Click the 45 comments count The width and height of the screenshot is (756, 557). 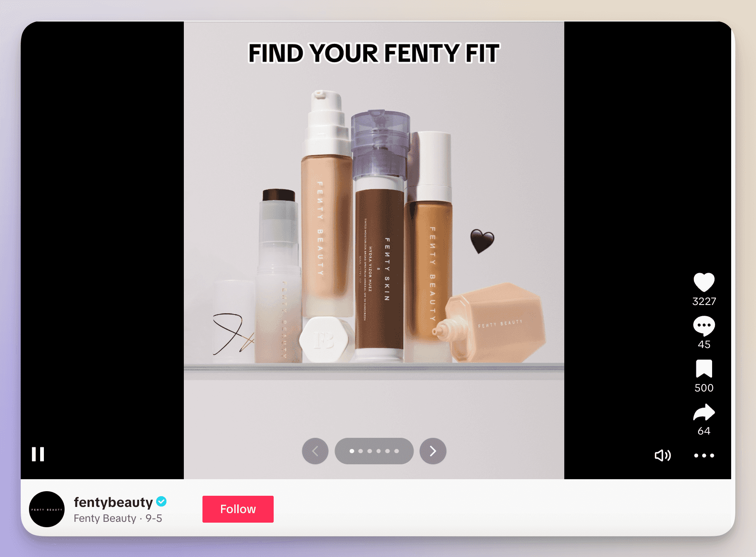(704, 344)
